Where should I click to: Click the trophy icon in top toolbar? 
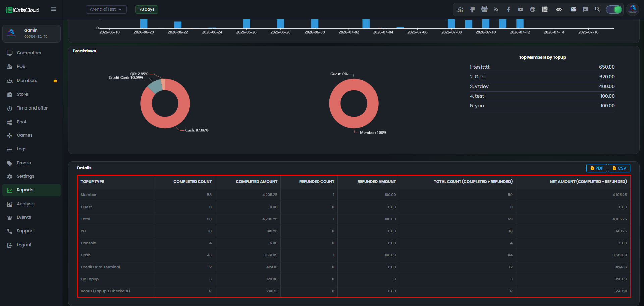click(472, 9)
